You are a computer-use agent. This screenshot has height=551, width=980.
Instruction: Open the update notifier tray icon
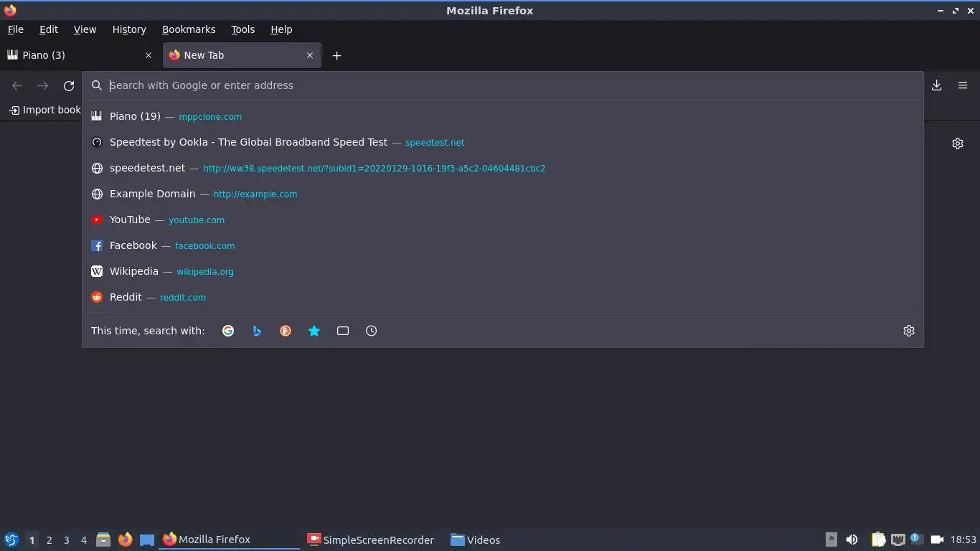[916, 538]
